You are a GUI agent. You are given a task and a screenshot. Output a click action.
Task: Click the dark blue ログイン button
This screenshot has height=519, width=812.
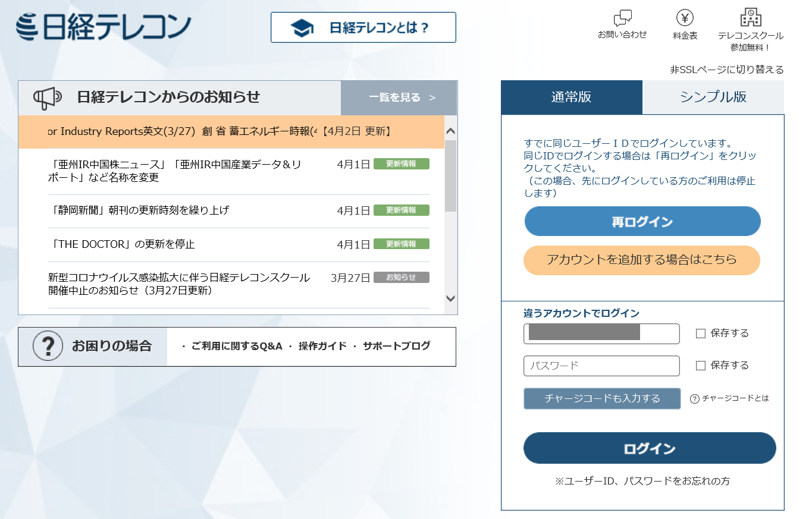(650, 448)
